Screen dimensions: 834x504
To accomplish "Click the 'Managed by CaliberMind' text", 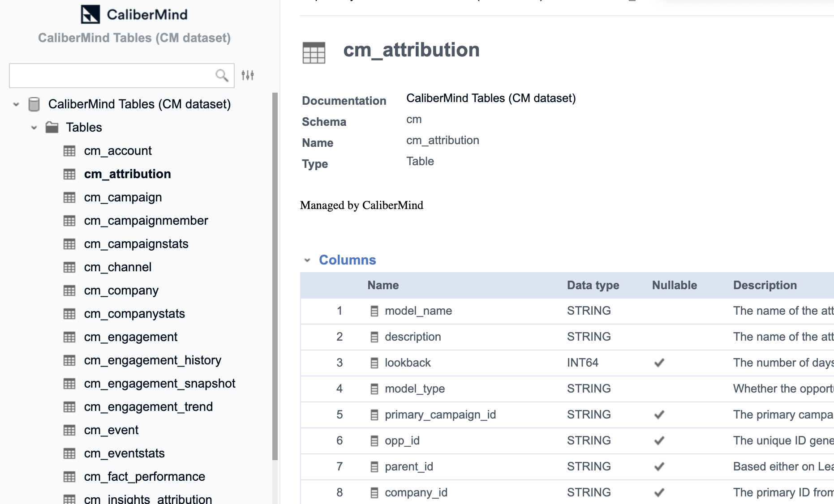I will [x=361, y=205].
